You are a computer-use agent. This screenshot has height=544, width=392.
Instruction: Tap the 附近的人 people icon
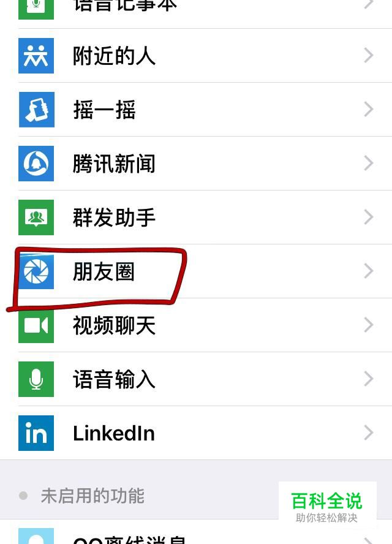click(36, 56)
